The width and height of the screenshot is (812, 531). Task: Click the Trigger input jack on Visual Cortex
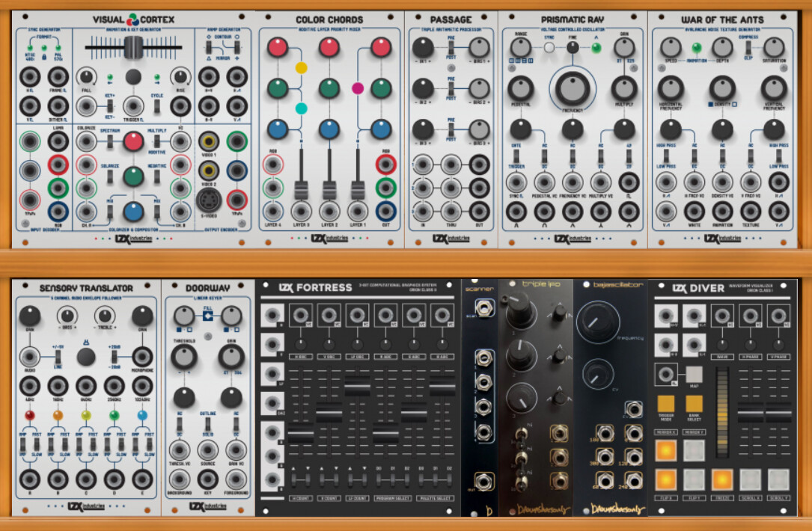(133, 106)
